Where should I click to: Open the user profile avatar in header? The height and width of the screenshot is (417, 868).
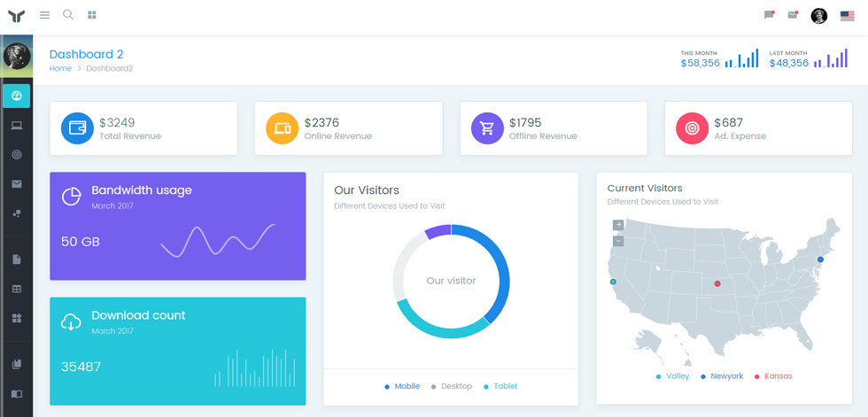818,16
